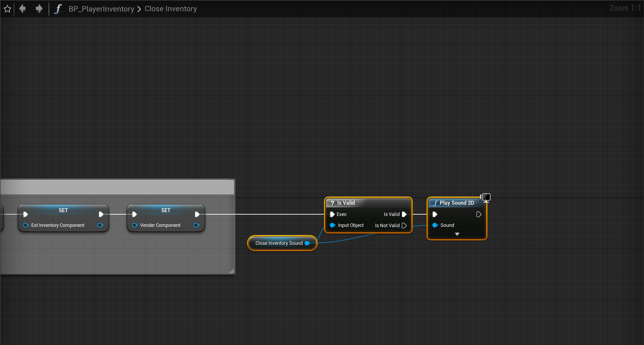Click the comment box resize handle
The image size is (644, 345).
coord(231,271)
